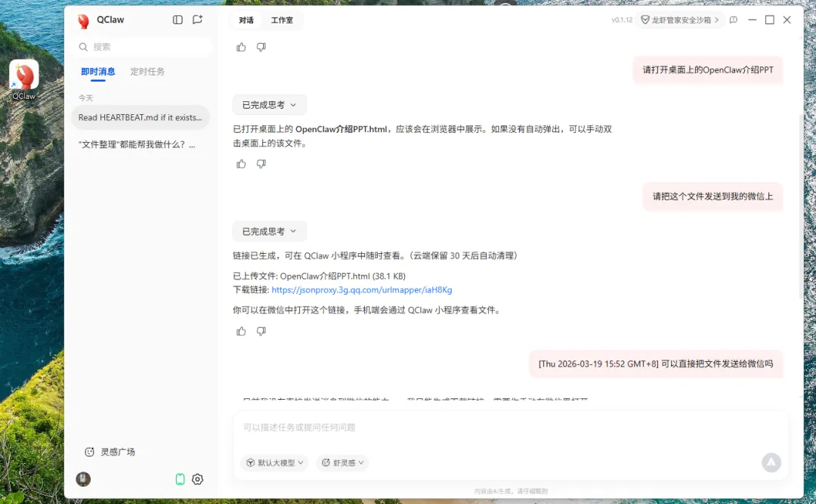Open the user avatar profile
Viewport: 816px width, 504px height.
pyautogui.click(x=83, y=479)
